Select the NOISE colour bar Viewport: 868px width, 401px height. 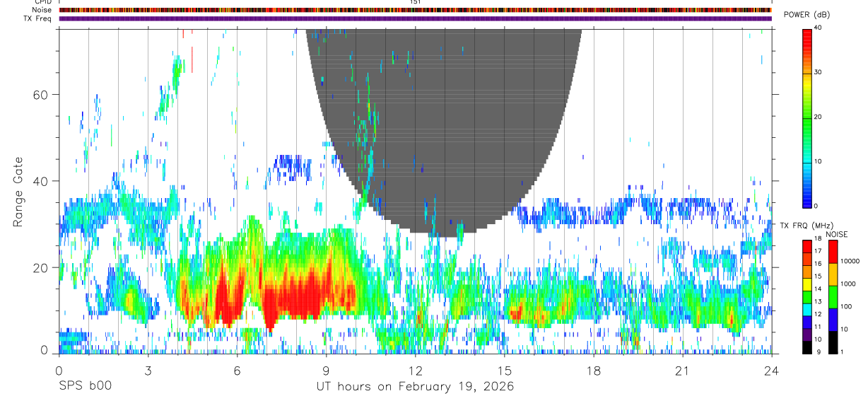[x=832, y=296]
